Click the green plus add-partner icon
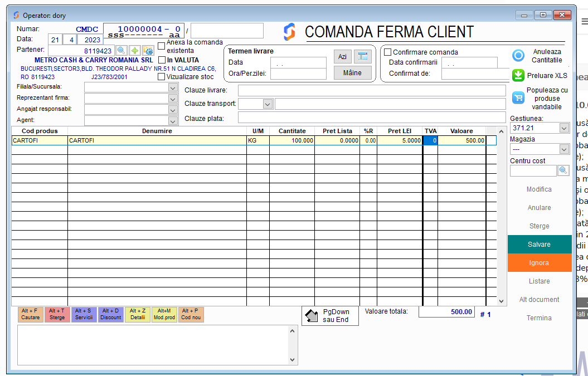588x376 pixels. (x=135, y=51)
